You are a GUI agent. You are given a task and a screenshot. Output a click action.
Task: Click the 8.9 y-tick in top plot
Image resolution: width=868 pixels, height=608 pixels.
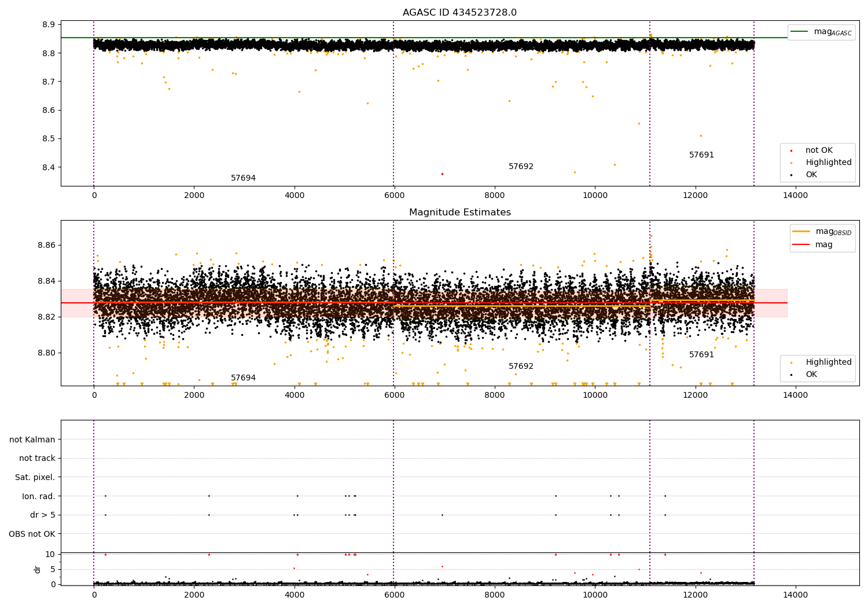[x=48, y=25]
